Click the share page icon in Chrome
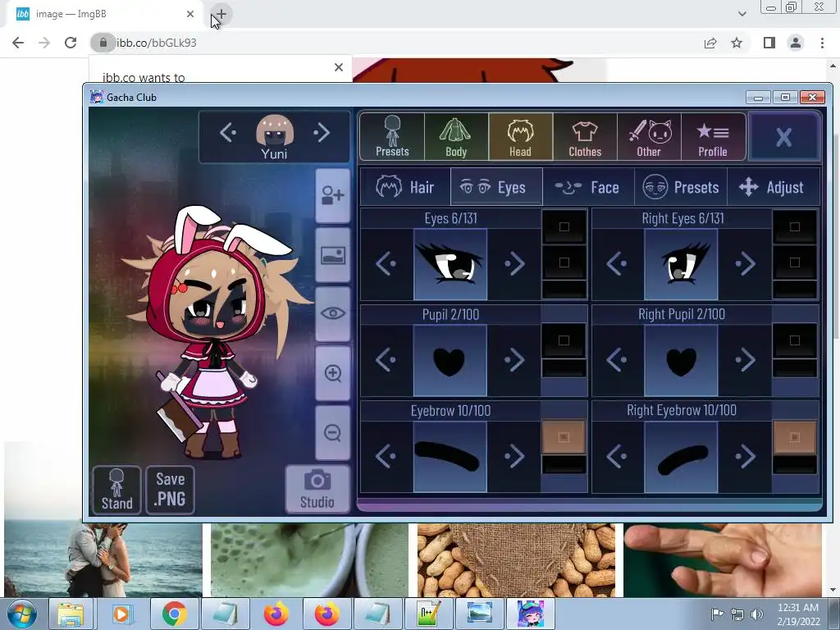This screenshot has width=840, height=630. [710, 43]
